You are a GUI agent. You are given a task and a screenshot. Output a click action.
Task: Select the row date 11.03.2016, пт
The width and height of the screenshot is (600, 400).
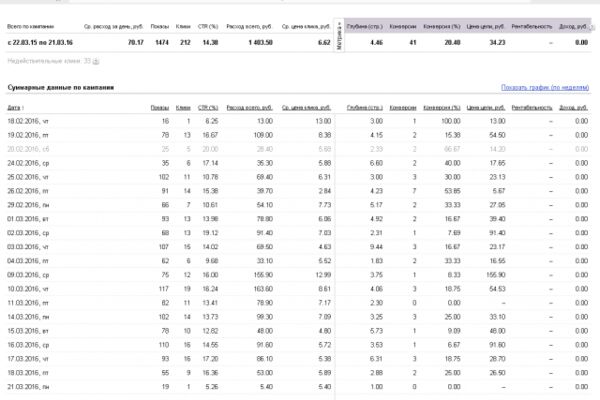click(28, 303)
